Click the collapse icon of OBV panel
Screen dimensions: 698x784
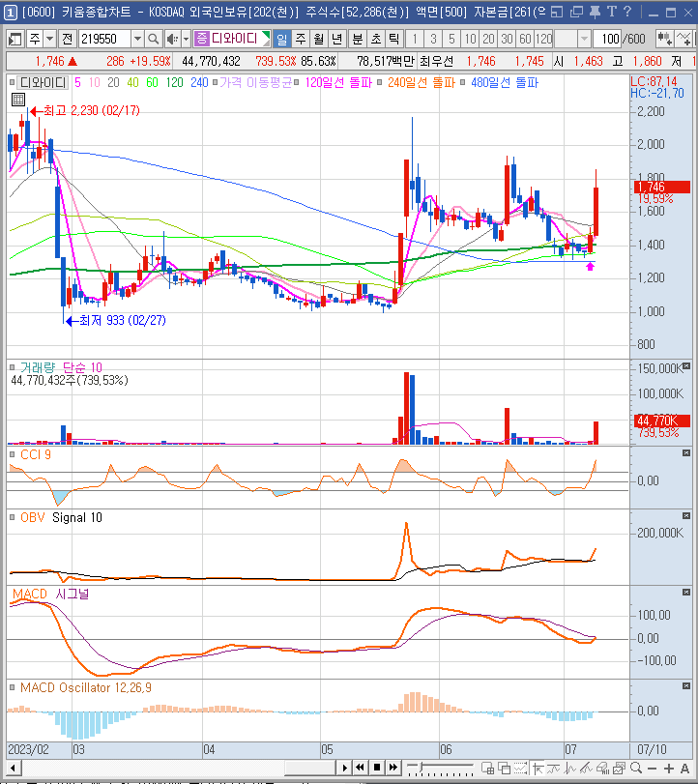[686, 515]
